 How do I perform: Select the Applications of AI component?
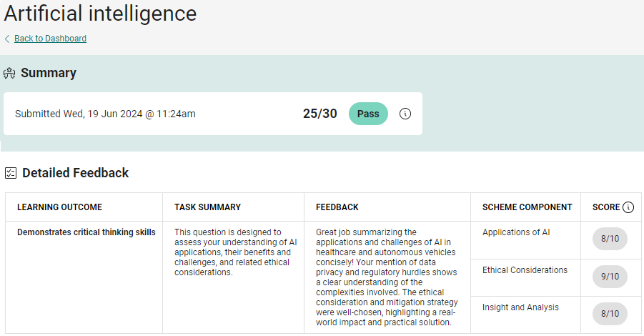click(516, 232)
